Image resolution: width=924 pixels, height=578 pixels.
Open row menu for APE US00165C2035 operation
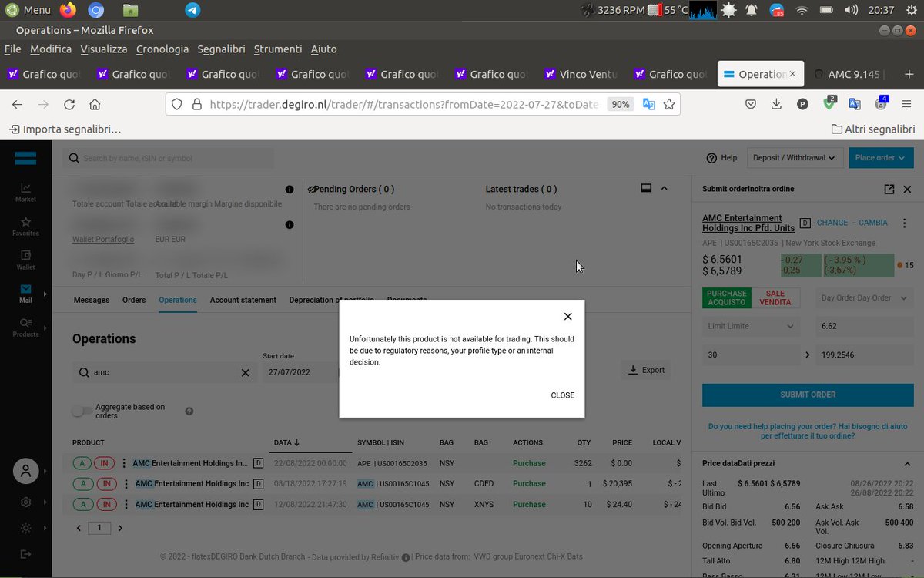point(125,463)
